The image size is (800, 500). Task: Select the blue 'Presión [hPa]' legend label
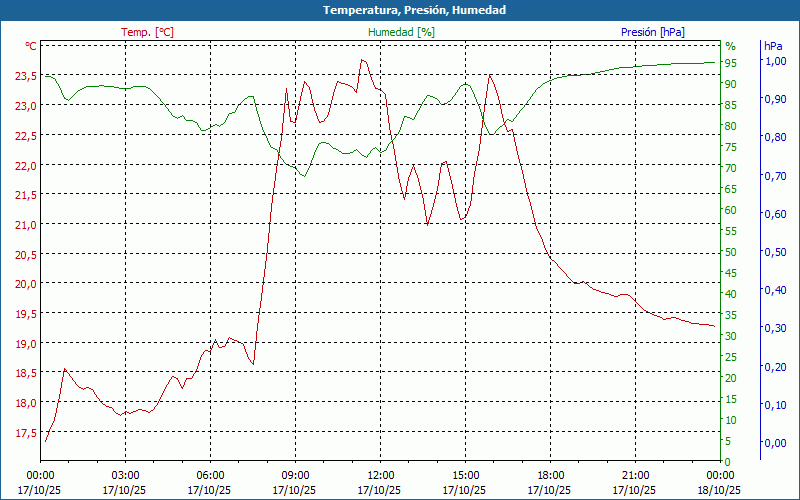tap(652, 32)
